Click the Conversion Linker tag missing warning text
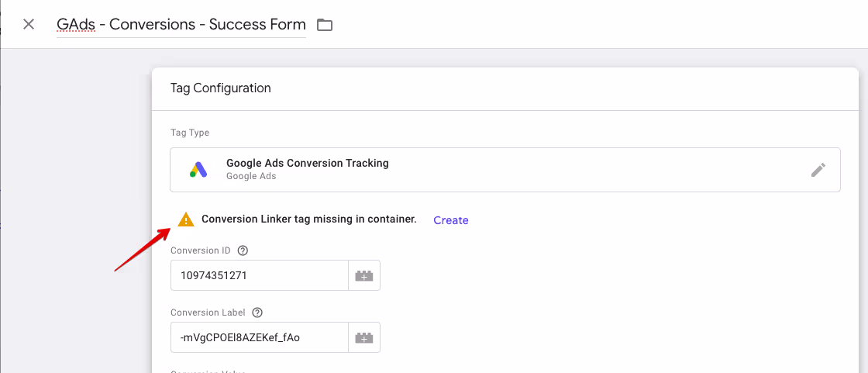Viewport: 868px width, 373px height. 309,219
